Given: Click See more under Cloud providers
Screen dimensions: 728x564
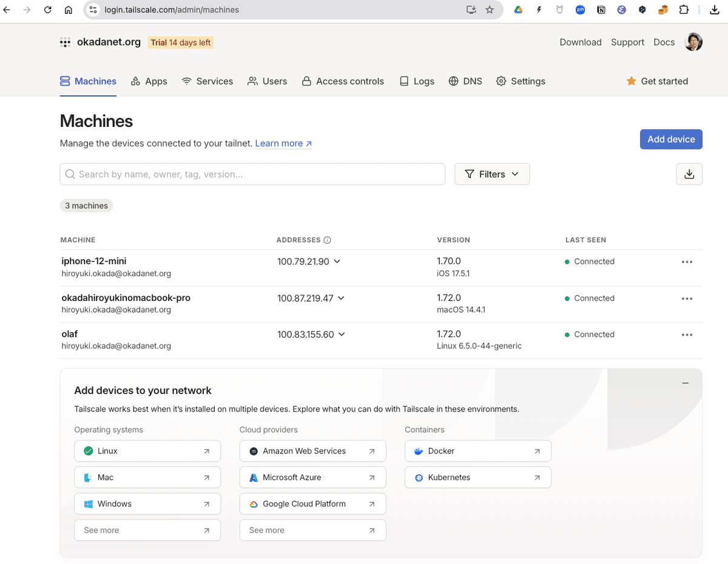Looking at the screenshot, I should pyautogui.click(x=312, y=531).
